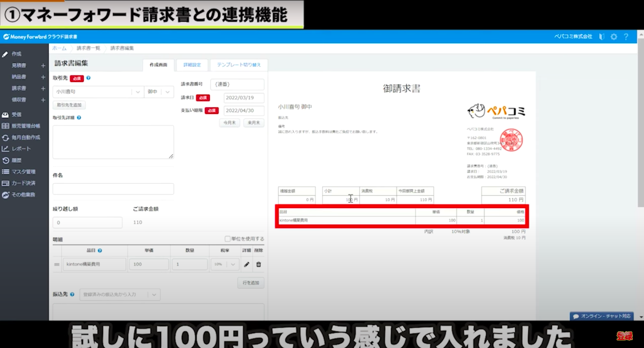Open settings gear icon in top bar

tap(614, 37)
